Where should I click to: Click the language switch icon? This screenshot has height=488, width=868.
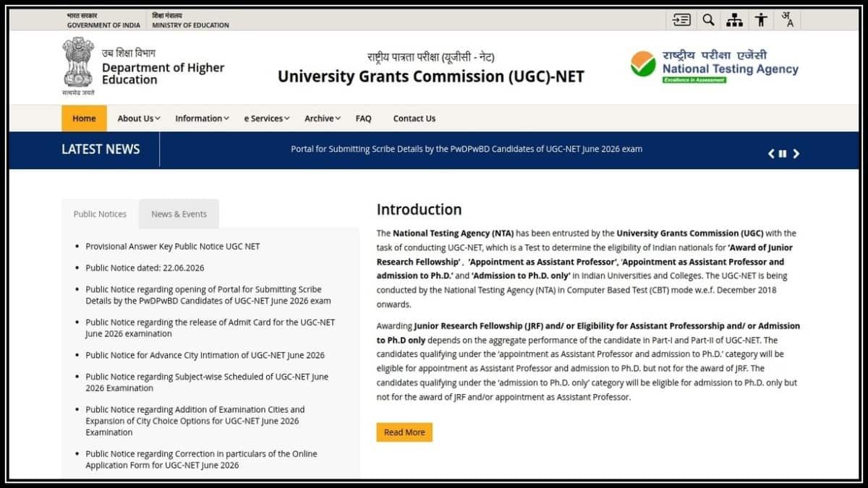click(788, 20)
